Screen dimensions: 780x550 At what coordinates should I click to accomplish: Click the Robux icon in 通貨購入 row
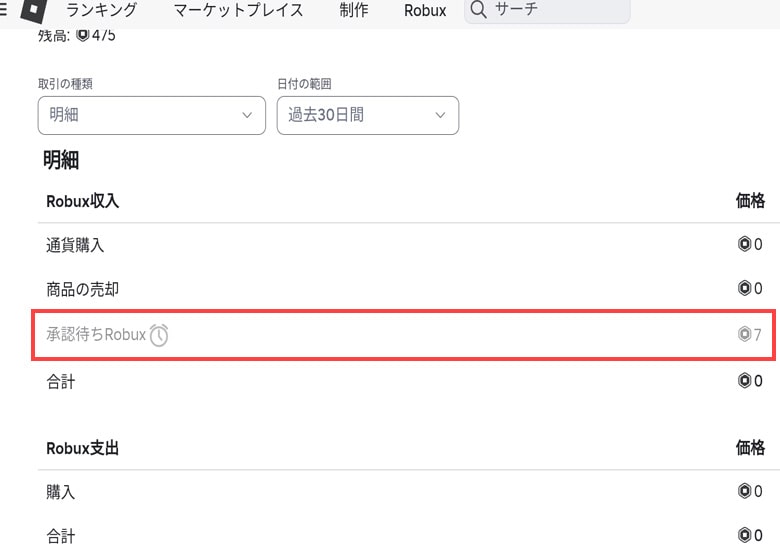(744, 244)
